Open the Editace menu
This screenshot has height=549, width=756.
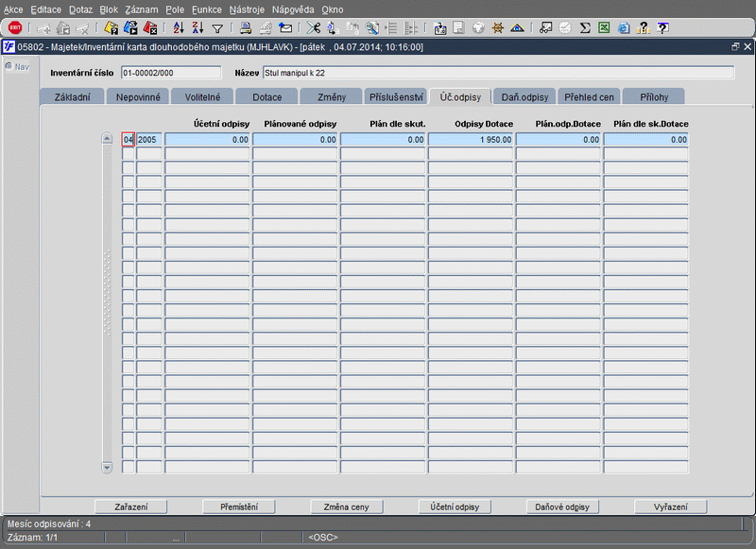[x=45, y=9]
